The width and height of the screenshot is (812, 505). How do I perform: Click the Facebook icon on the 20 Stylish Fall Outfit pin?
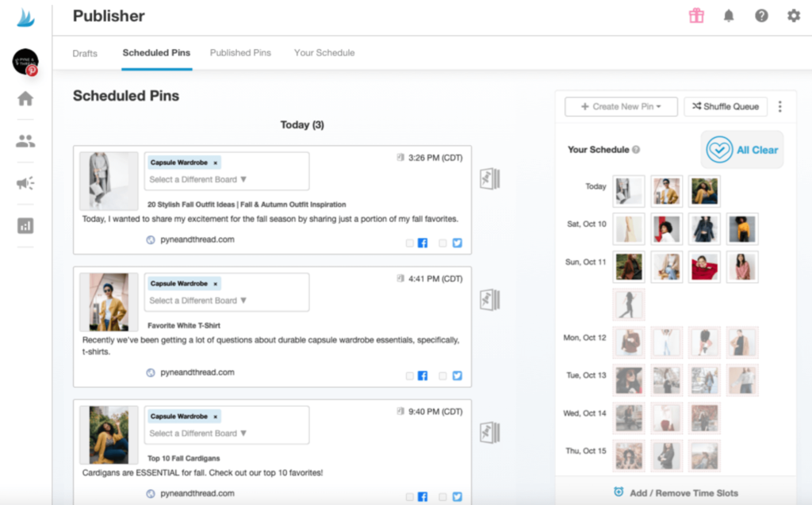tap(423, 243)
